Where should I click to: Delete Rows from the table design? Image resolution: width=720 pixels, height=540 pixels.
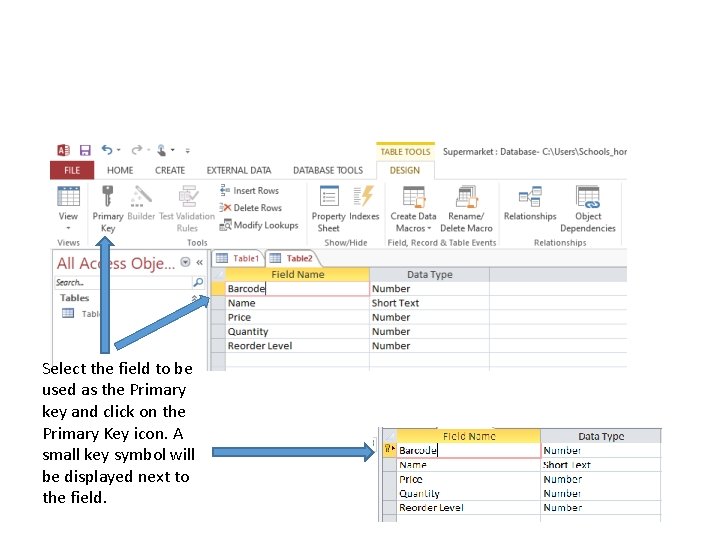click(x=251, y=208)
